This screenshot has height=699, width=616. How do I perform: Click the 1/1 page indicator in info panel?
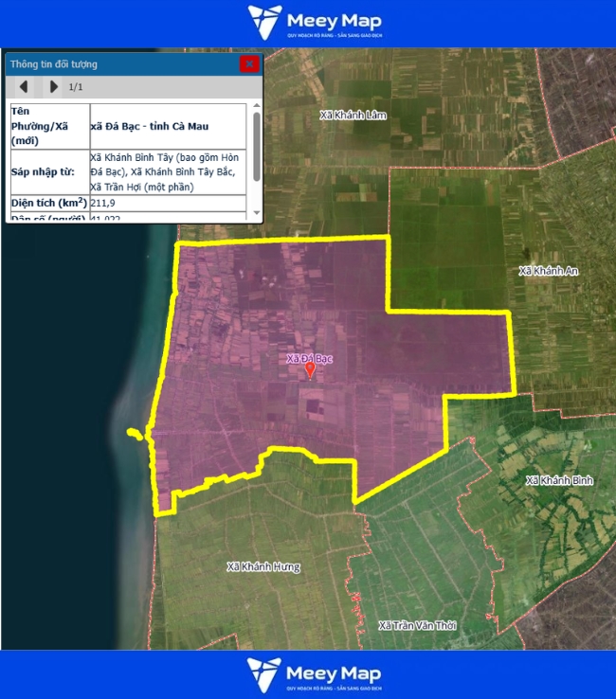(76, 87)
